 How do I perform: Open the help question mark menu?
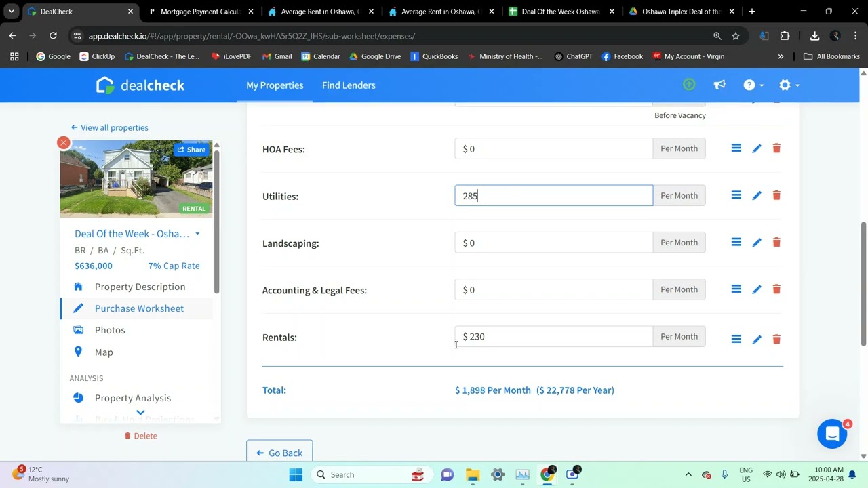point(753,85)
